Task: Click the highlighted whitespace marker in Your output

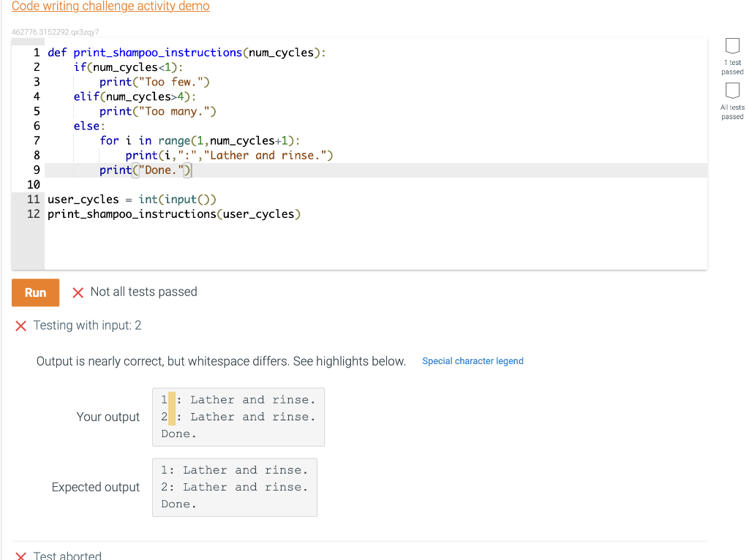Action: coord(170,399)
